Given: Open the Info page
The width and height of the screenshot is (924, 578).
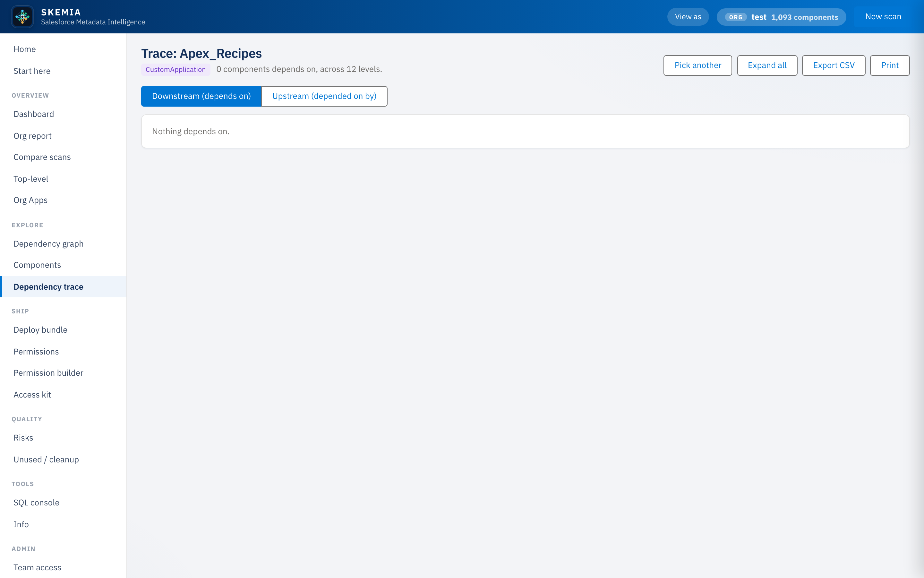Looking at the screenshot, I should point(64,524).
